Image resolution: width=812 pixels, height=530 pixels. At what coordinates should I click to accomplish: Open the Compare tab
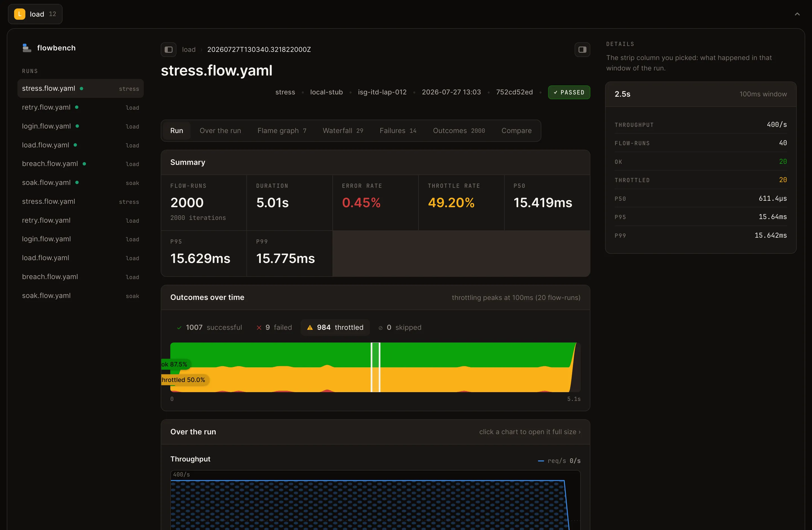pos(516,131)
